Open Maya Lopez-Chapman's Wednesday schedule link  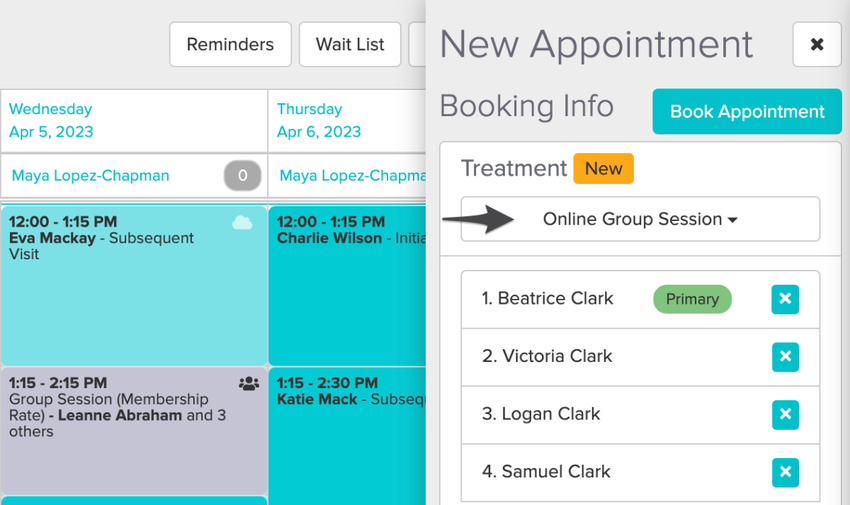click(x=90, y=176)
